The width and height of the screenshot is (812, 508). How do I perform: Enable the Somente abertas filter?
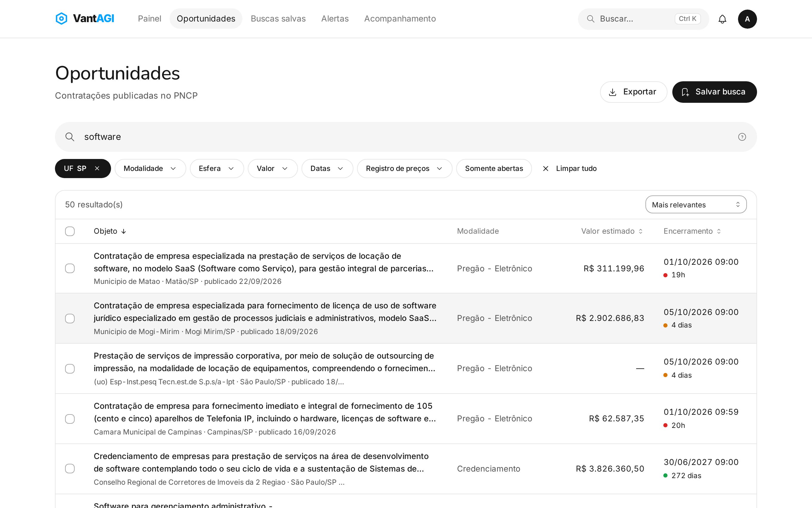point(493,168)
